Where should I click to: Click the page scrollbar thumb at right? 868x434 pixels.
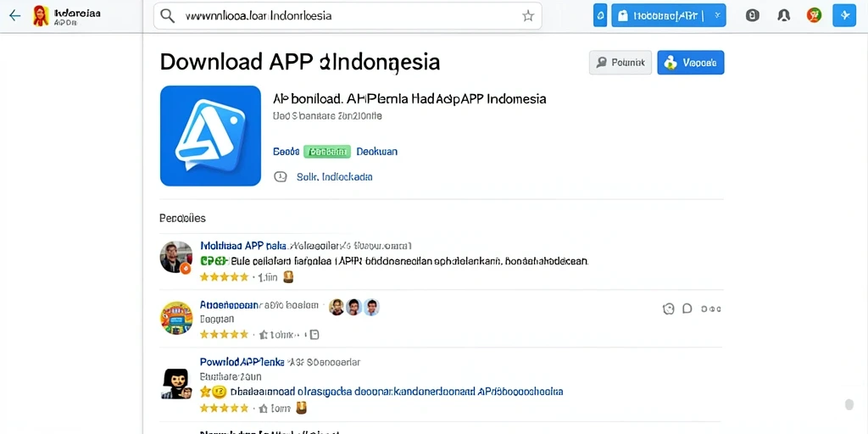coord(849,404)
